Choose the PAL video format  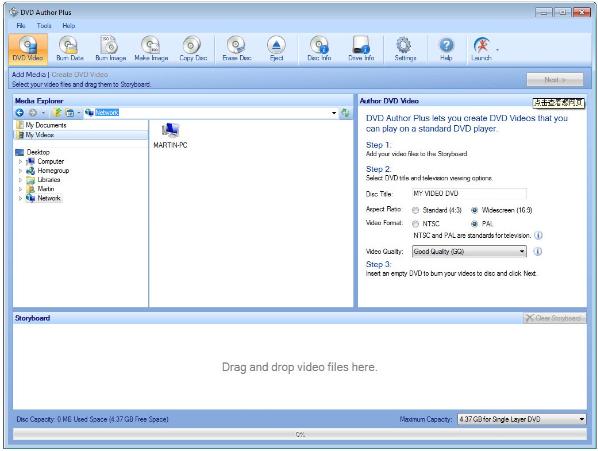474,224
